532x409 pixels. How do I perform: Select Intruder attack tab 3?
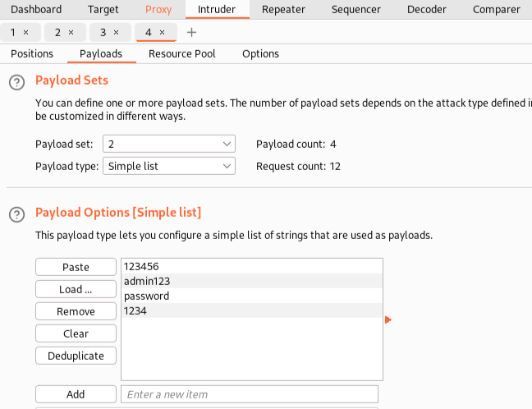(103, 33)
